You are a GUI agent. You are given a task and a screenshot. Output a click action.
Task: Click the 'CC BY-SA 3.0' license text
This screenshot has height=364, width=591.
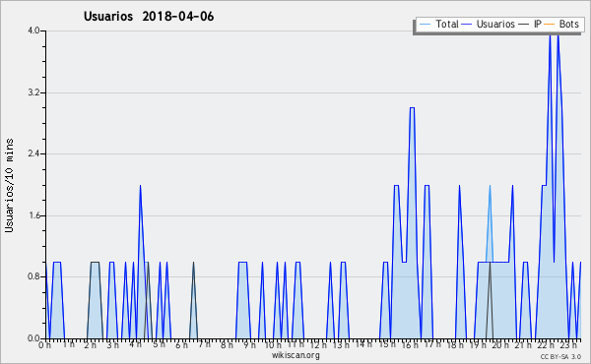[x=560, y=356]
